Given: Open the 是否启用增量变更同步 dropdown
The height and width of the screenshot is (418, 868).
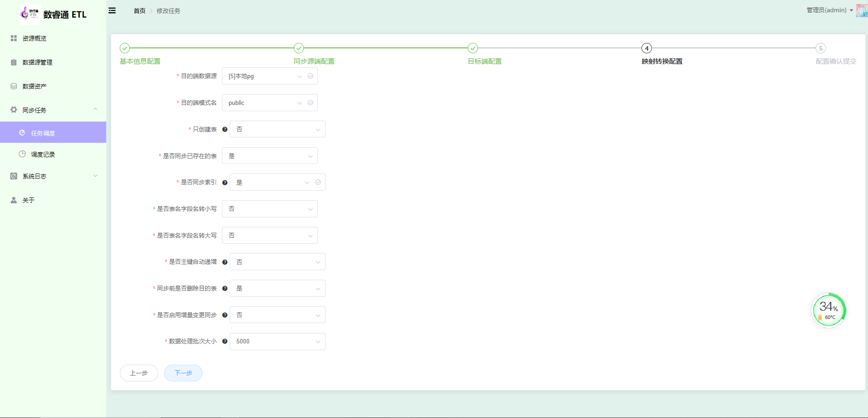Looking at the screenshot, I should [277, 315].
